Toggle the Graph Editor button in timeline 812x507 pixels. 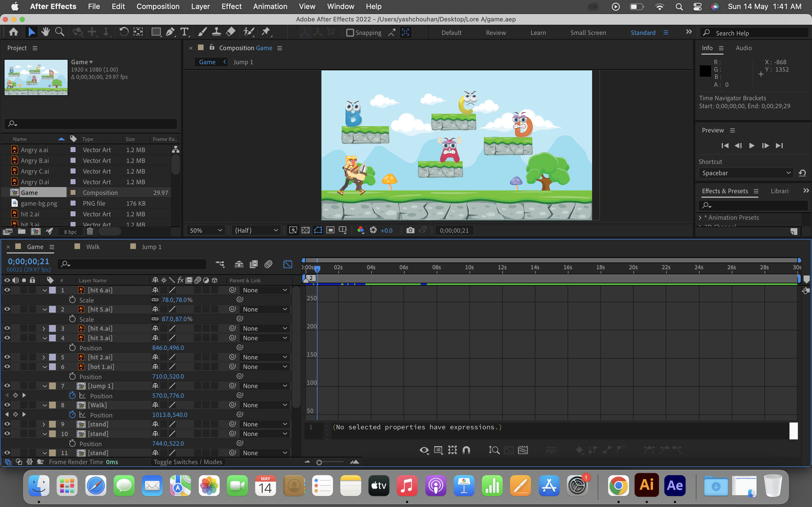click(288, 264)
